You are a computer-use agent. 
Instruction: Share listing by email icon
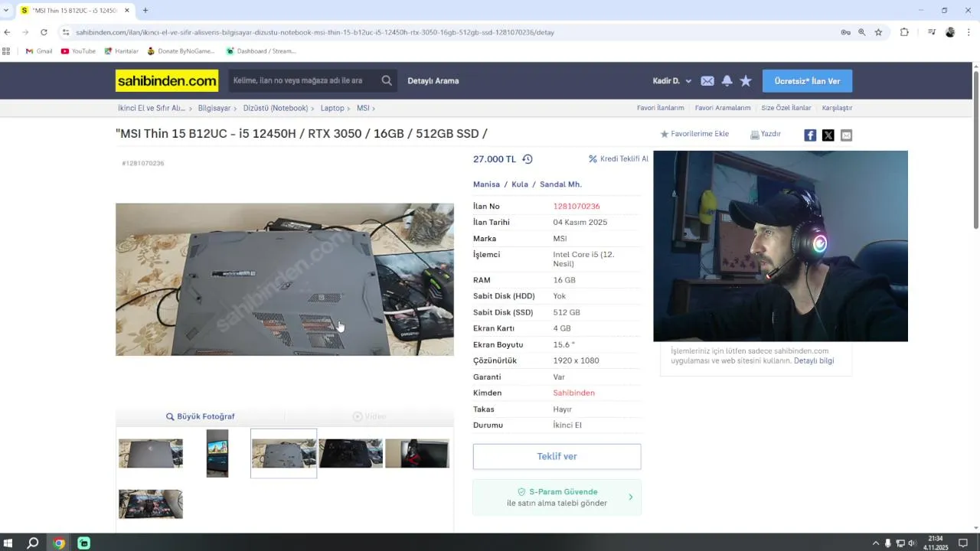pos(846,135)
